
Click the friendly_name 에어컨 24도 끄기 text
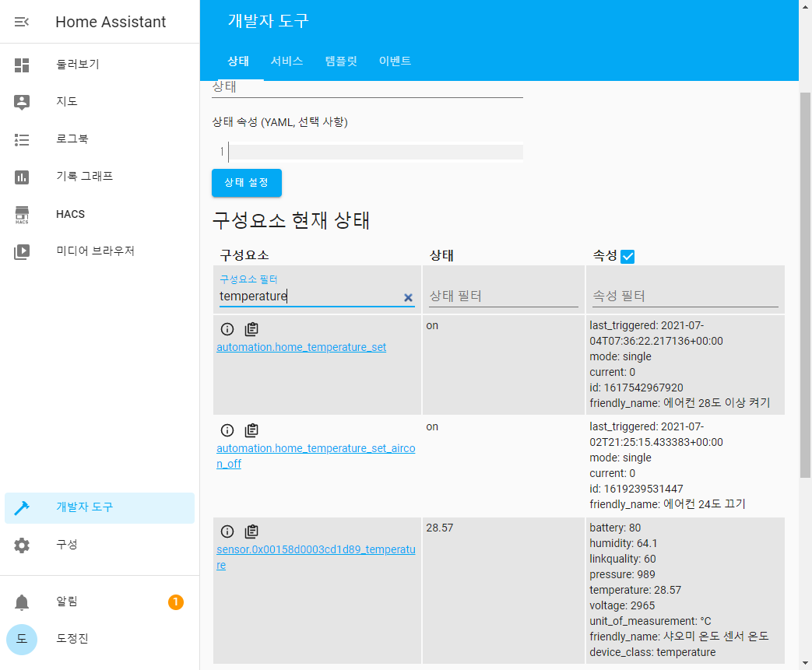coord(667,504)
